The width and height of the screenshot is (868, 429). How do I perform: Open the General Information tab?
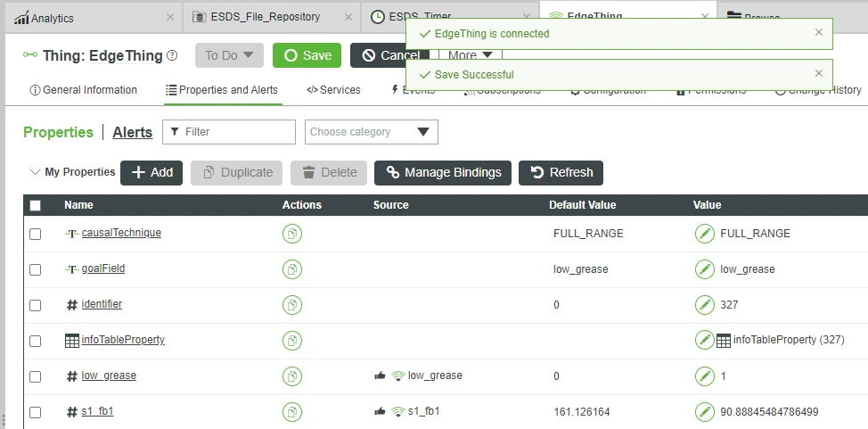pos(83,90)
